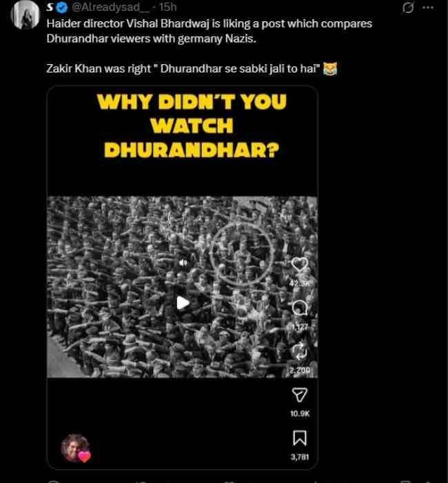Click the yellow 'WHY DIDN'T YOU WATCH DHURANDHAR?' headline
Screen dimensions: 448x483
click(192, 126)
